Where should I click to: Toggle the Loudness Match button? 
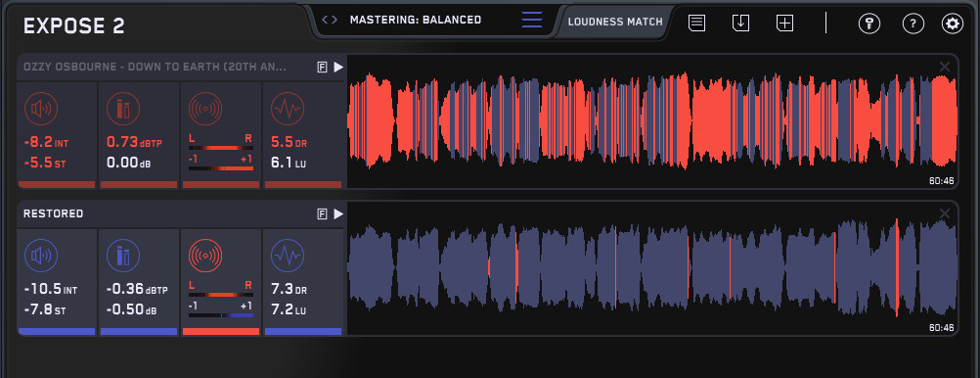(615, 22)
